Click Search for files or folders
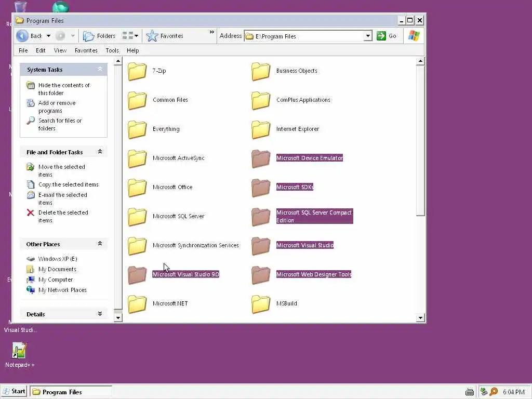The image size is (532, 399). [60, 125]
